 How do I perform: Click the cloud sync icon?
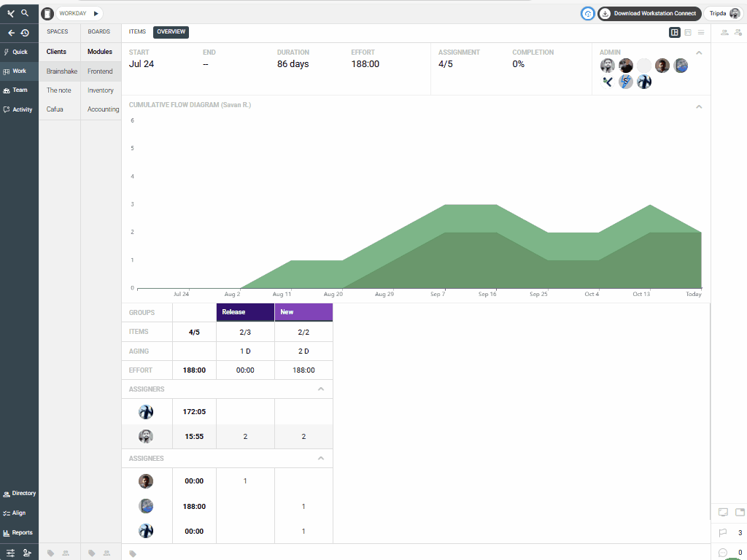click(x=588, y=13)
